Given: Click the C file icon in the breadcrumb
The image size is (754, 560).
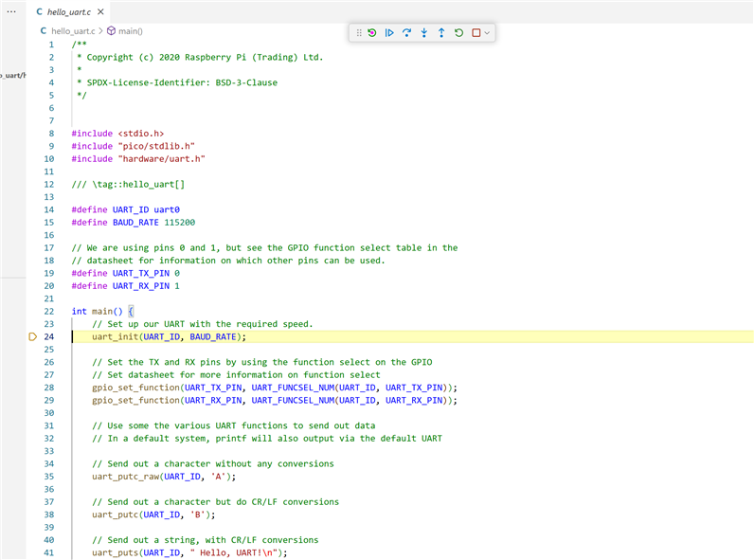Looking at the screenshot, I should 44,30.
